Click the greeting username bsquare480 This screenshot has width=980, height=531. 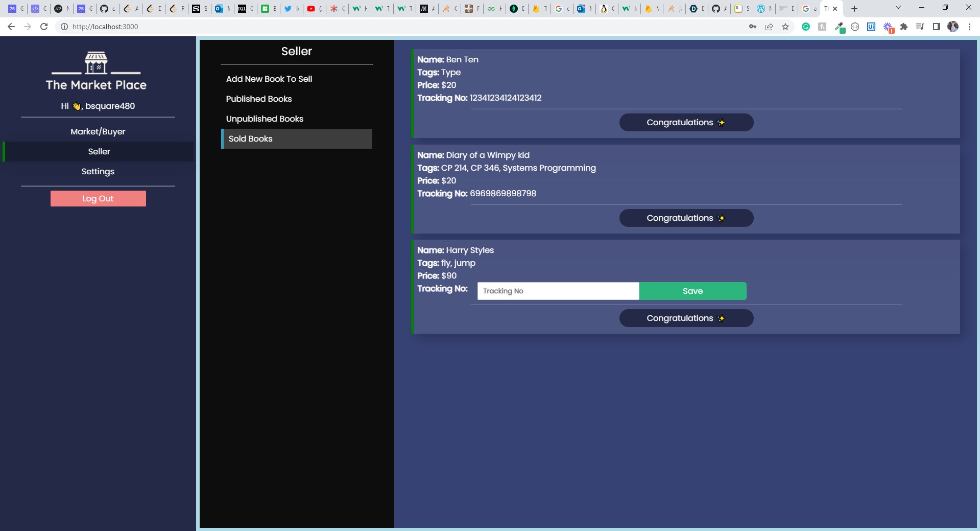point(110,106)
